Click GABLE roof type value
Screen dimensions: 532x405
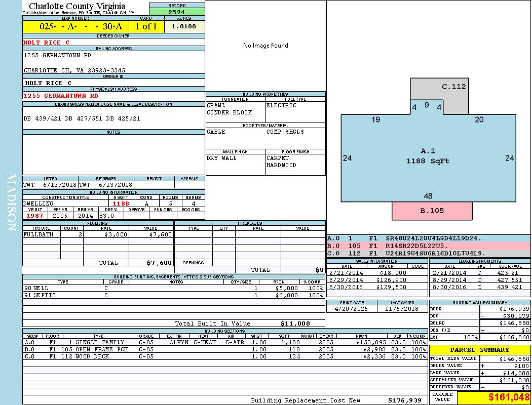(216, 132)
